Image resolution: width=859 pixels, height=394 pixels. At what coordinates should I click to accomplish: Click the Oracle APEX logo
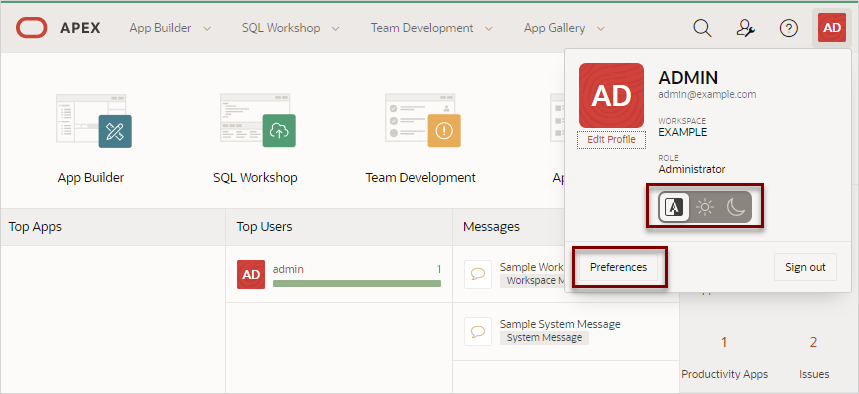(32, 28)
